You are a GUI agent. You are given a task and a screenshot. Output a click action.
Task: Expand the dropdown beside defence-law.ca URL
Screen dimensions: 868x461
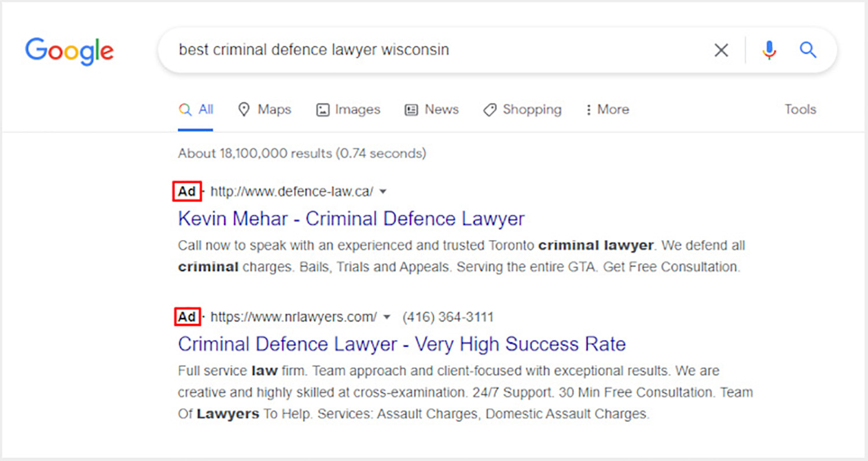(x=383, y=191)
